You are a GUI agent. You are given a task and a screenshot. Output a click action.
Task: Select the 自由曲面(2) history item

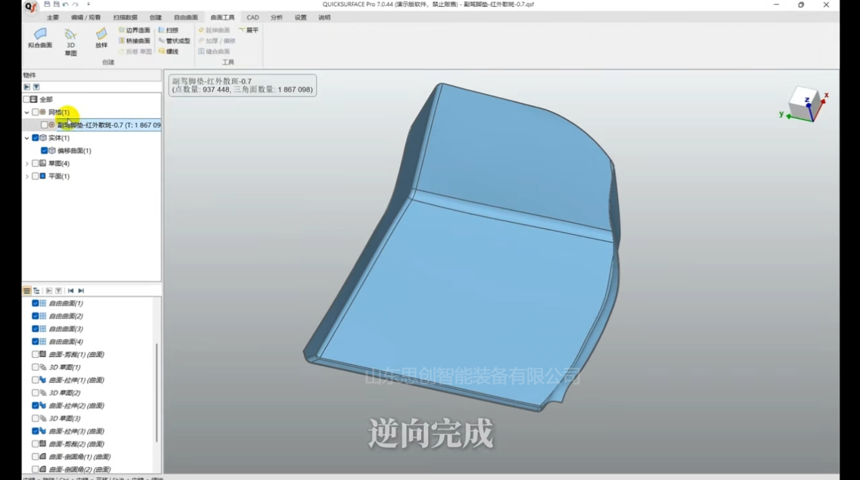(x=66, y=316)
